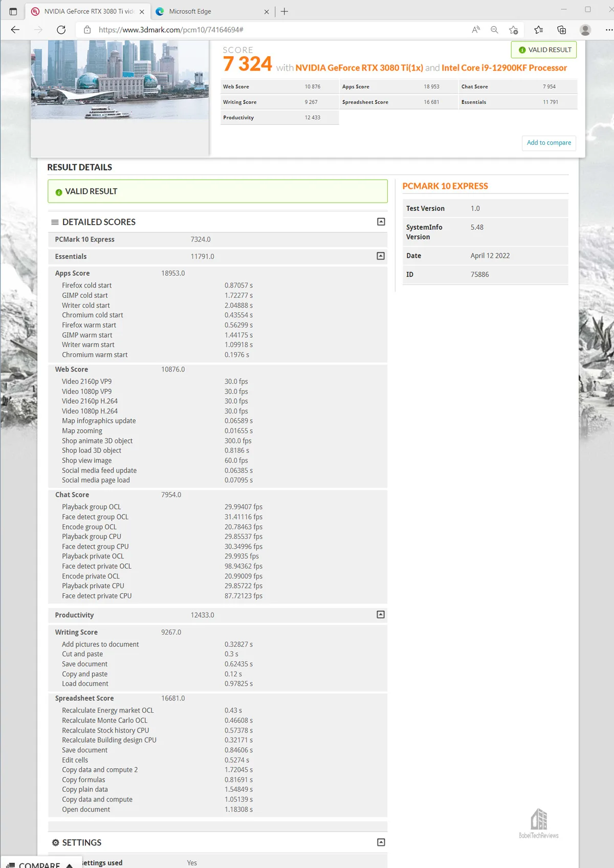Select the PCMark 10 Express heading in the right panel
This screenshot has width=614, height=868.
[x=445, y=186]
